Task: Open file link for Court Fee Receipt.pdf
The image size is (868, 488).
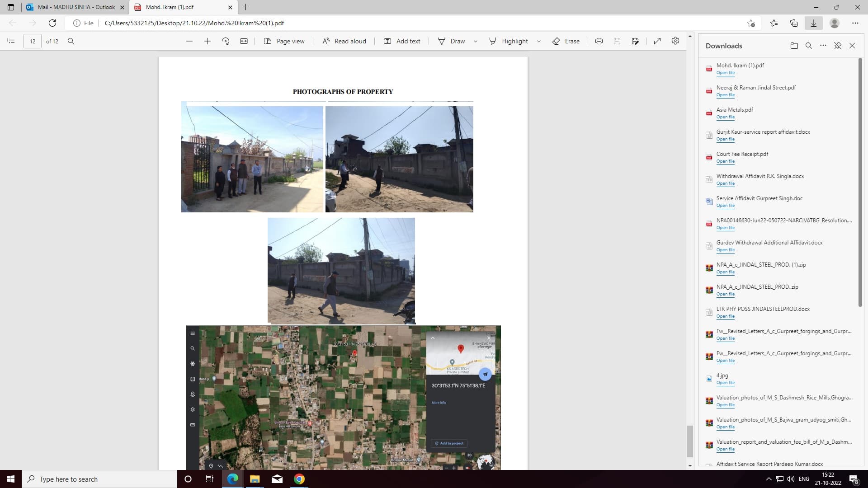Action: (725, 161)
